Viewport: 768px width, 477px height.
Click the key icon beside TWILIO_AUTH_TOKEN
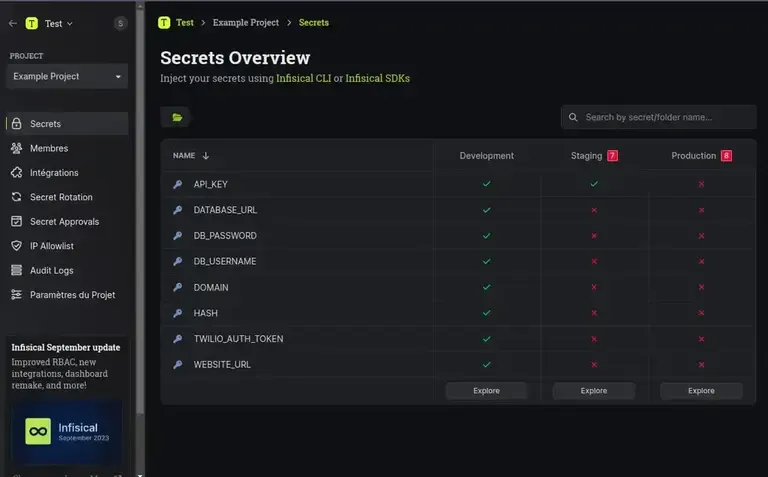(178, 339)
